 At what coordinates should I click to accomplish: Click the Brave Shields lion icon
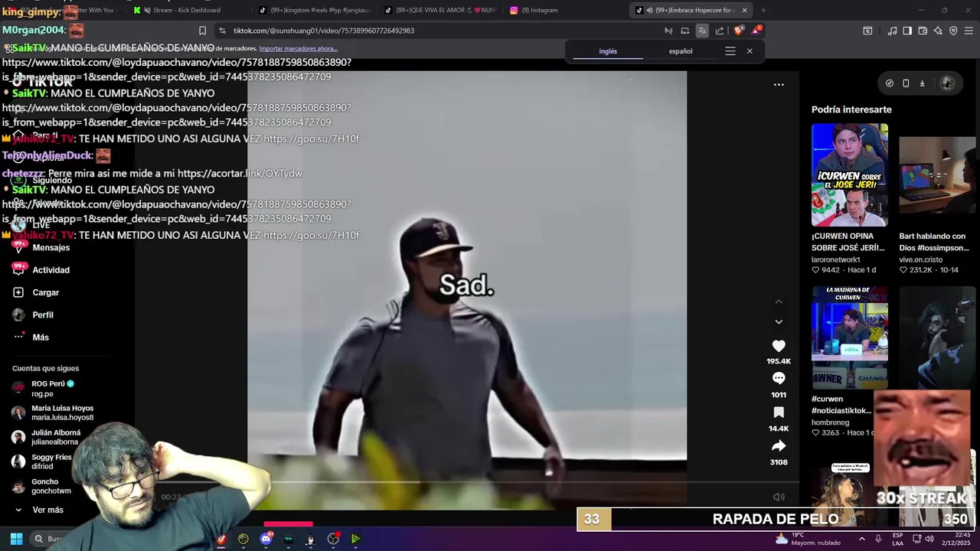(737, 31)
